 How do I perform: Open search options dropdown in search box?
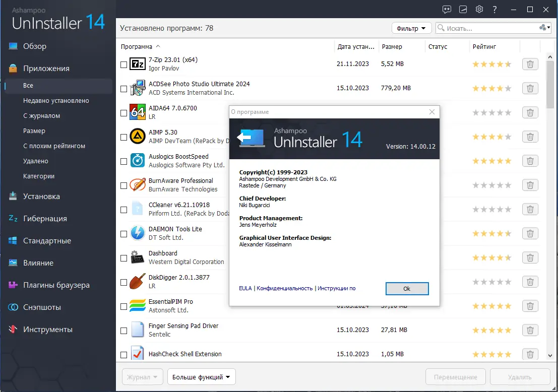tap(544, 28)
